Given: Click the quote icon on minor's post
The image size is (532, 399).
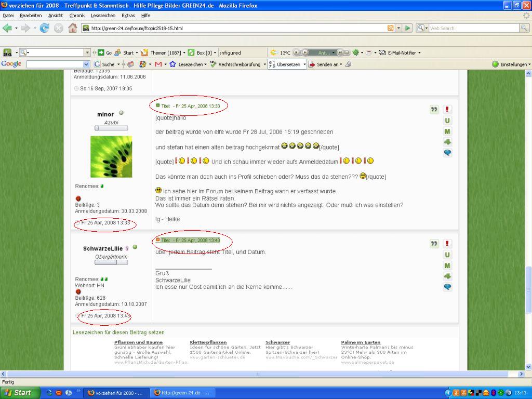Looking at the screenshot, I should point(434,109).
